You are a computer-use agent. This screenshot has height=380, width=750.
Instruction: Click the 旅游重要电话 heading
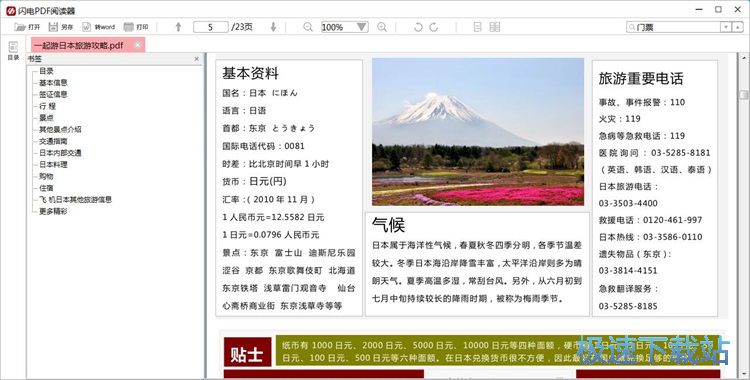(x=641, y=78)
